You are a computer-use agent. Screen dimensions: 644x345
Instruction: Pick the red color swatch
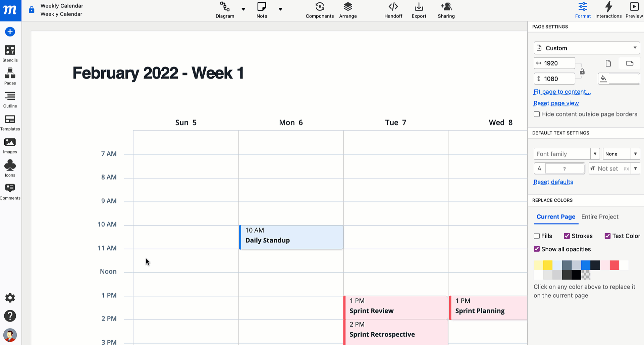point(614,265)
